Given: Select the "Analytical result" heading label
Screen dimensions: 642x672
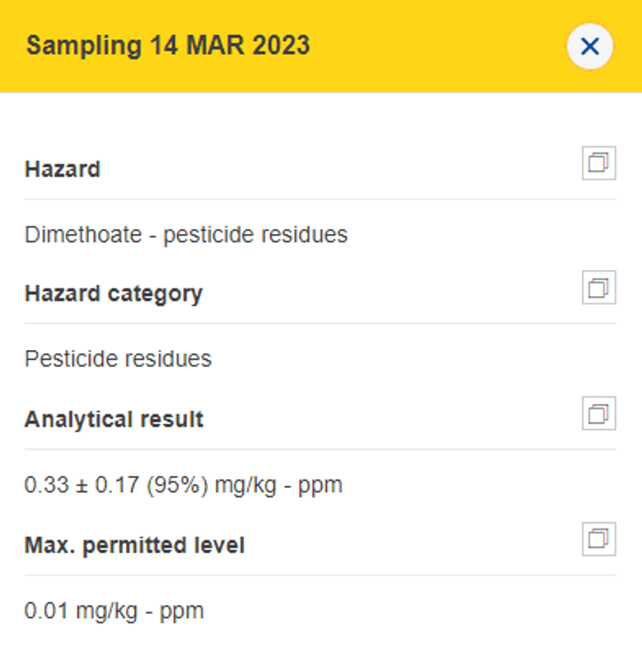Looking at the screenshot, I should 114,419.
